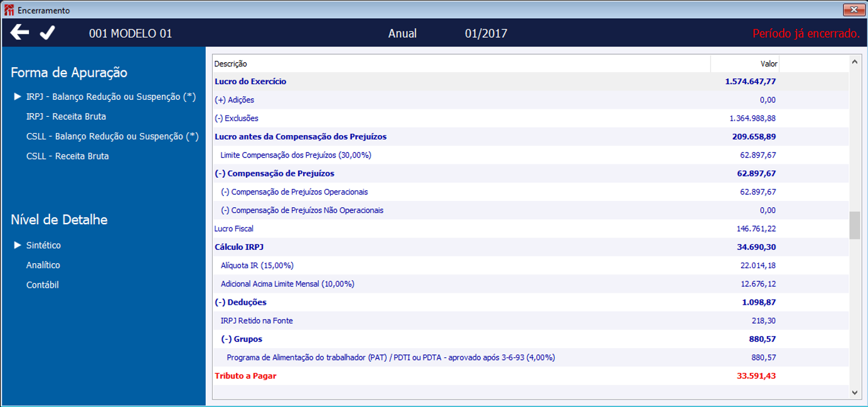This screenshot has height=407, width=868.
Task: Click the scrollbar down arrow
Action: tap(855, 392)
